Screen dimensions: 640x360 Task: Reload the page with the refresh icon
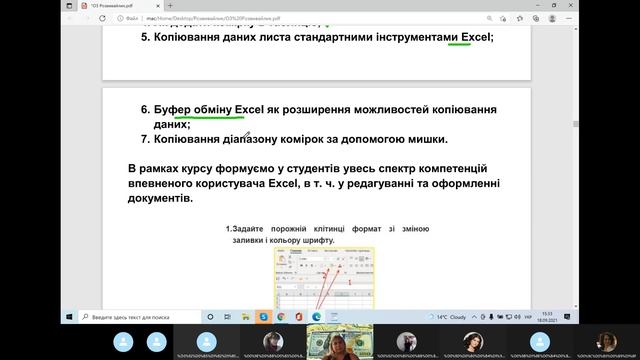pyautogui.click(x=102, y=18)
